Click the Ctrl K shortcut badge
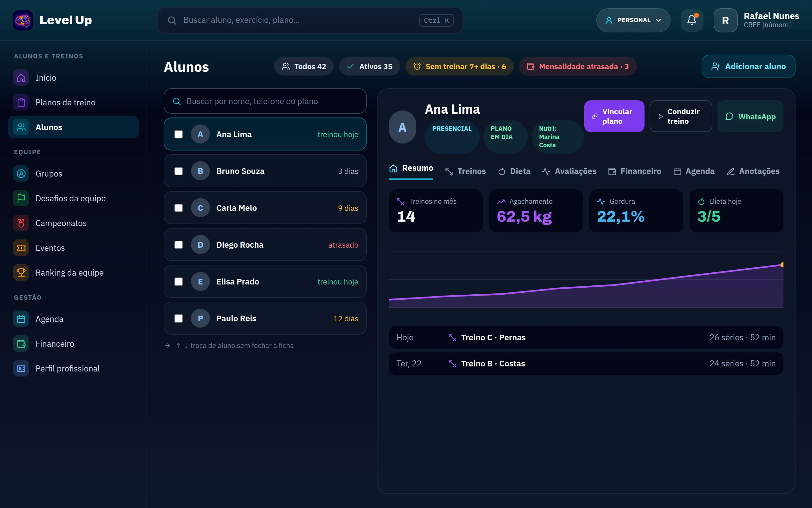The image size is (812, 508). pyautogui.click(x=436, y=20)
